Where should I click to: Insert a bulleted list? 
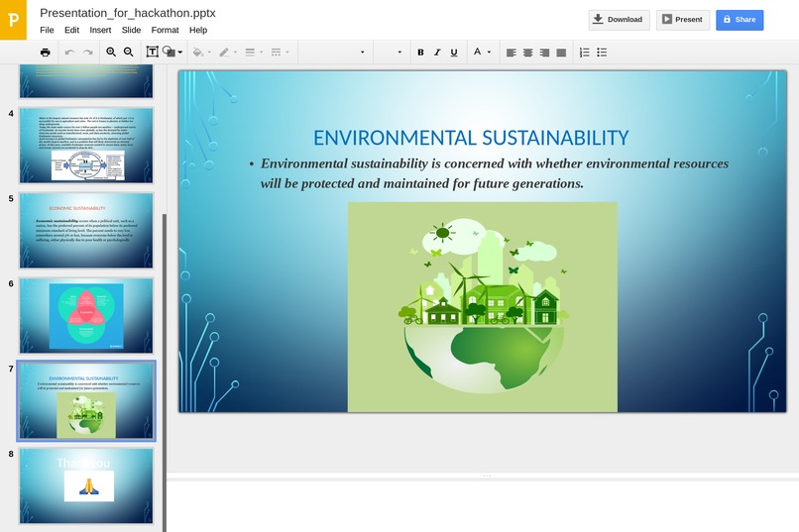coord(602,52)
